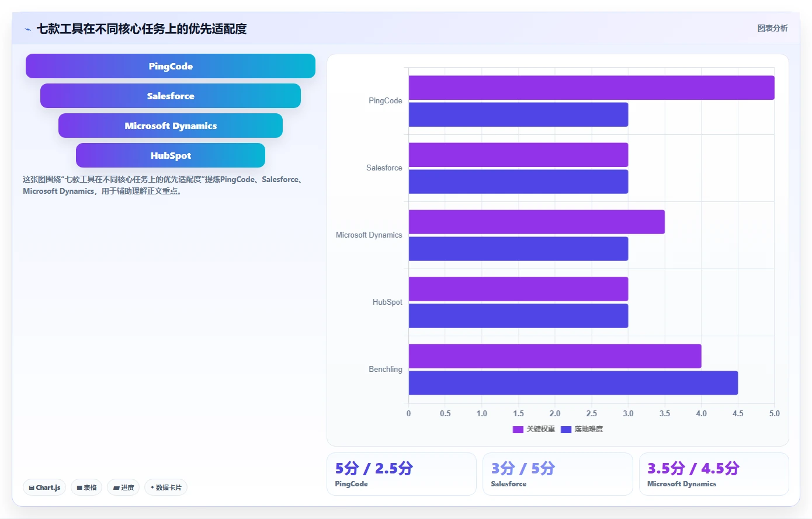Screen dimensions: 812x519
Task: Click the 数据卡片 tag chip
Action: click(x=166, y=487)
